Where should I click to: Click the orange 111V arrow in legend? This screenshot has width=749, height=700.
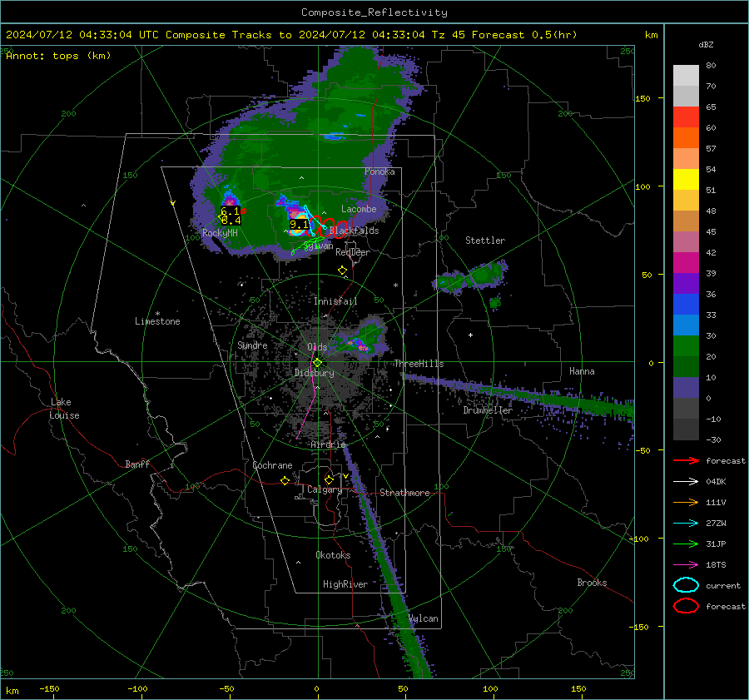coord(686,502)
